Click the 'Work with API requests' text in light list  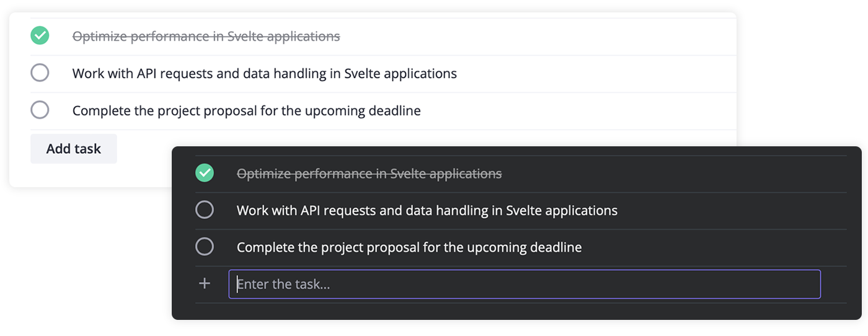pos(264,74)
